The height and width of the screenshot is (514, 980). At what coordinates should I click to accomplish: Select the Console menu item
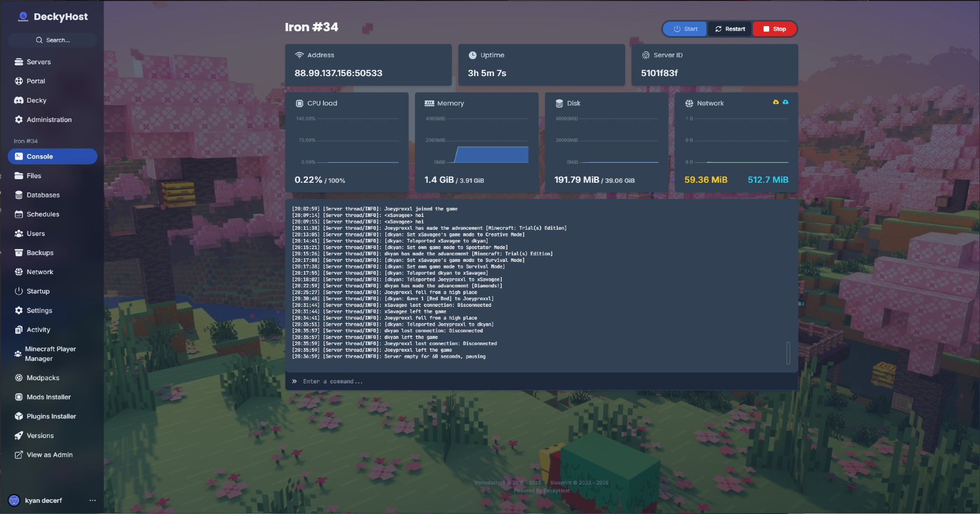tap(52, 157)
